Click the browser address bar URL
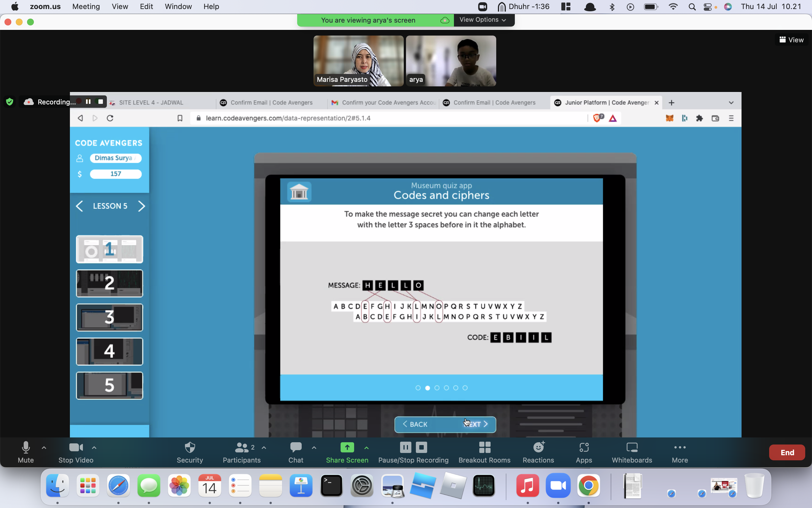The width and height of the screenshot is (812, 508). coord(288,118)
